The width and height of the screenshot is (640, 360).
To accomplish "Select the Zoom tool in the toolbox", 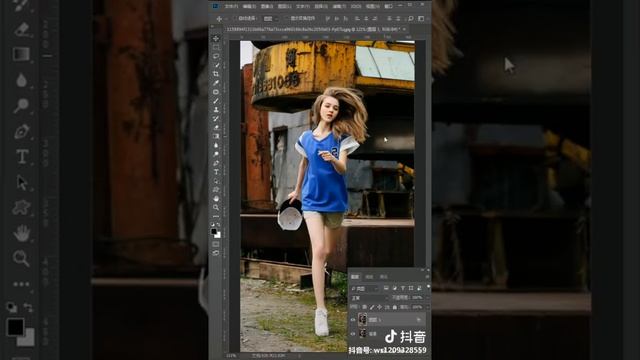I will tap(216, 207).
